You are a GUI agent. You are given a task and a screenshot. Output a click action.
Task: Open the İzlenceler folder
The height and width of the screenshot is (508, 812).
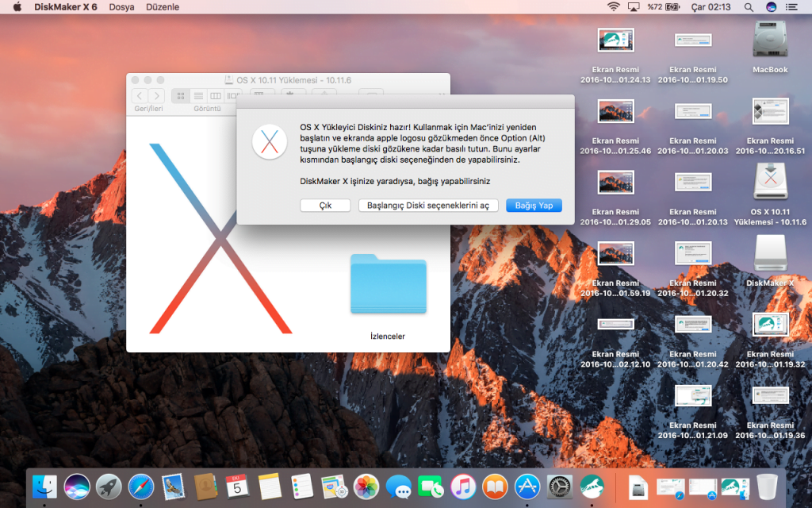(388, 285)
